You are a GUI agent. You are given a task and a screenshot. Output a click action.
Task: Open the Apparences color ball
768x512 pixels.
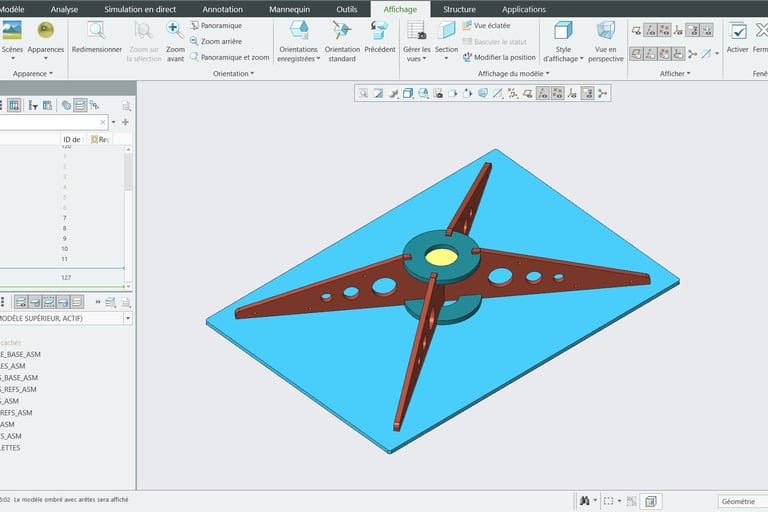click(46, 30)
